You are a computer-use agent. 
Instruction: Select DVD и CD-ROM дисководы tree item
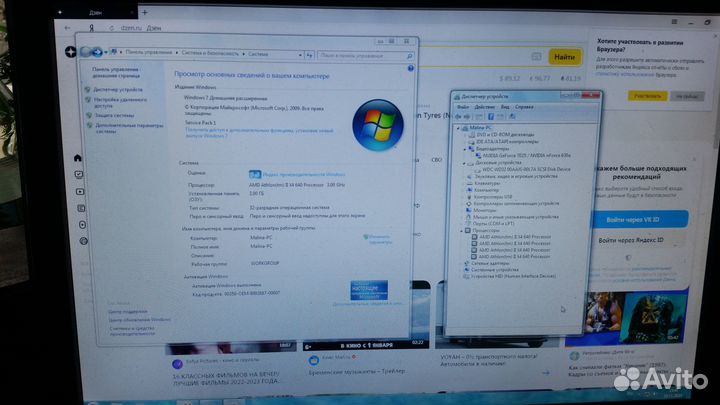pyautogui.click(x=505, y=135)
